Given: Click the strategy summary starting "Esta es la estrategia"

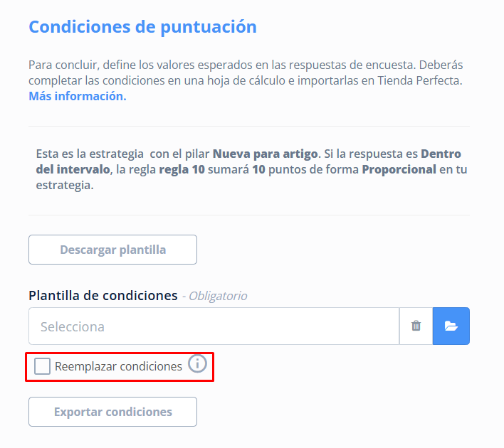Looking at the screenshot, I should 251,169.
